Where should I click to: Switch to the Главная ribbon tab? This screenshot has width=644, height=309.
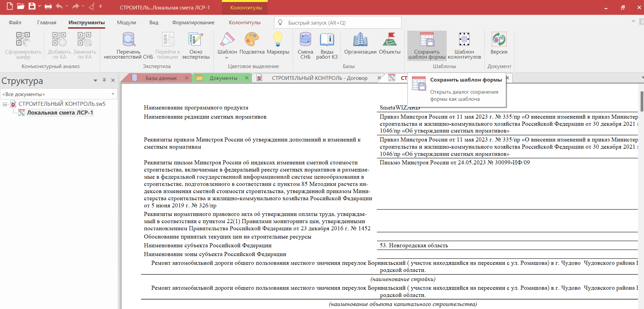coord(47,23)
